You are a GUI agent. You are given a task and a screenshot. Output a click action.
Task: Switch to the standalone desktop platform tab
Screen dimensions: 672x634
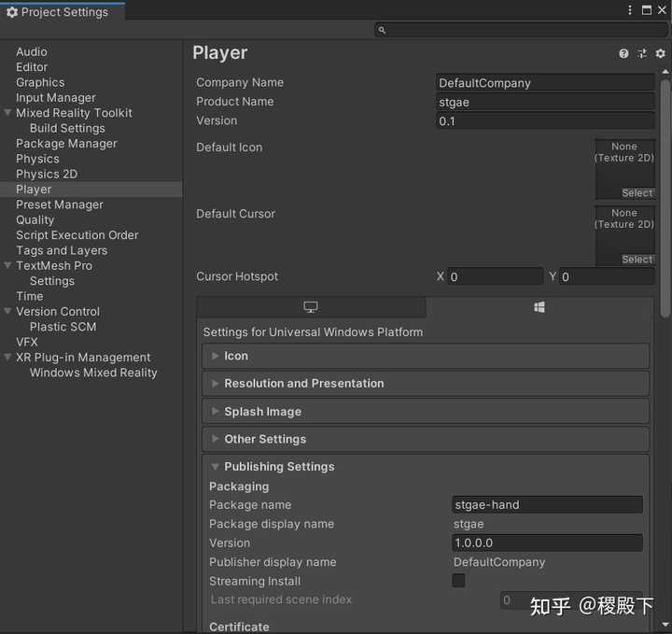pos(311,307)
